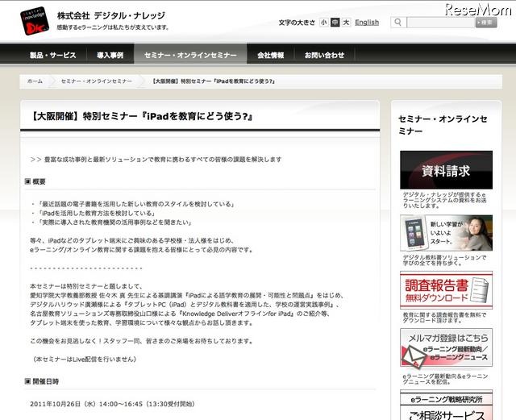Click the 「実際に導入された教育機関 bullet line
Viewport: 516px width, 420px height.
coord(114,222)
